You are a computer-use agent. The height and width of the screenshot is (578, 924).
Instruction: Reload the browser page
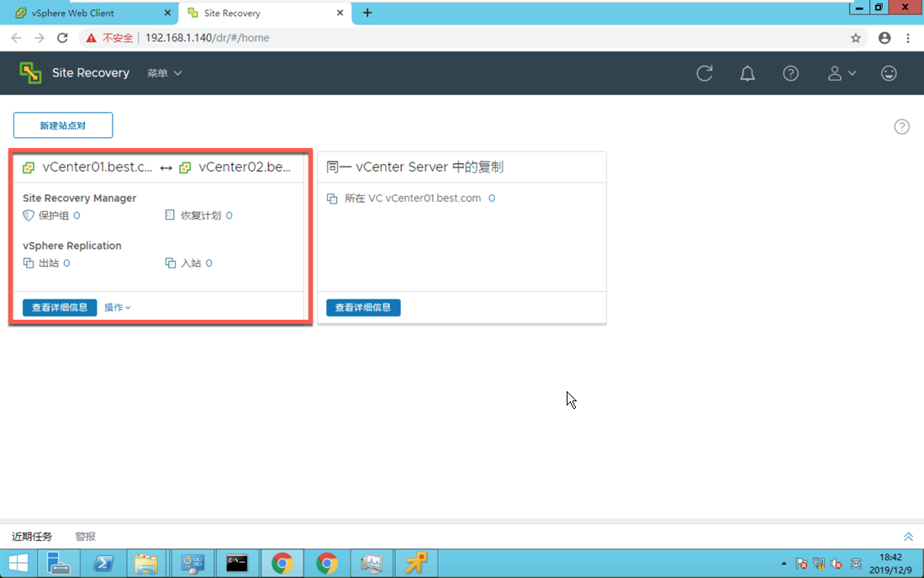point(62,38)
